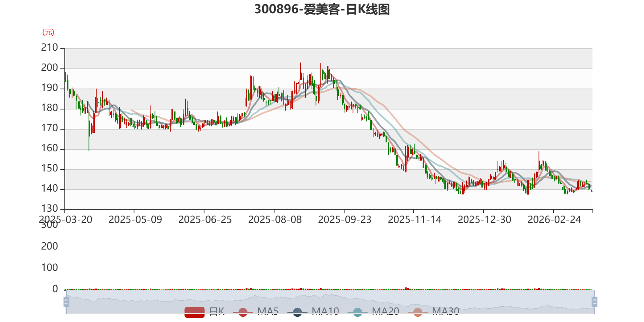Click the 0 volume axis label
Screen dimensions: 644x322
point(55,289)
